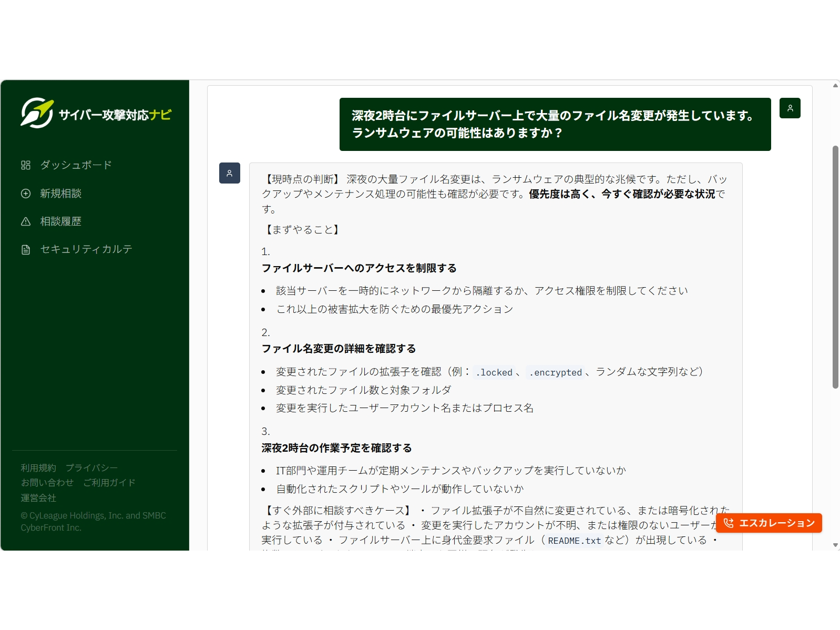Click the dashboard grid icon
Image resolution: width=840 pixels, height=630 pixels.
coord(26,165)
